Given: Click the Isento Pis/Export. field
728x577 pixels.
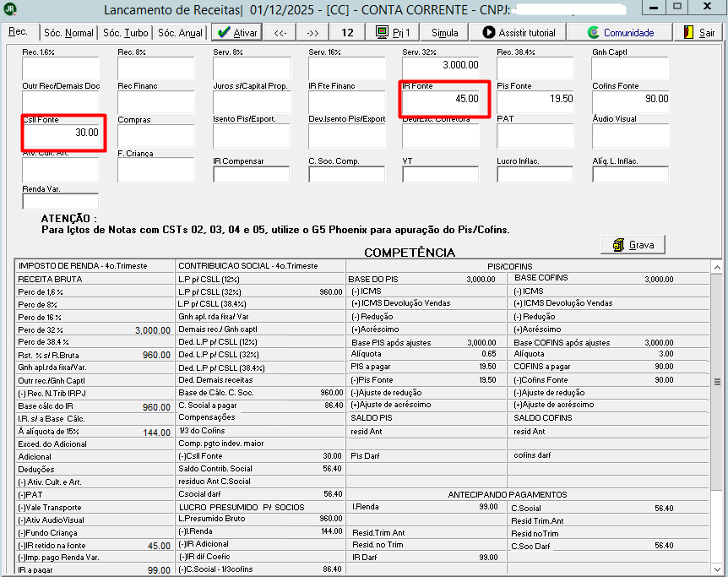Looking at the screenshot, I should pos(252,136).
